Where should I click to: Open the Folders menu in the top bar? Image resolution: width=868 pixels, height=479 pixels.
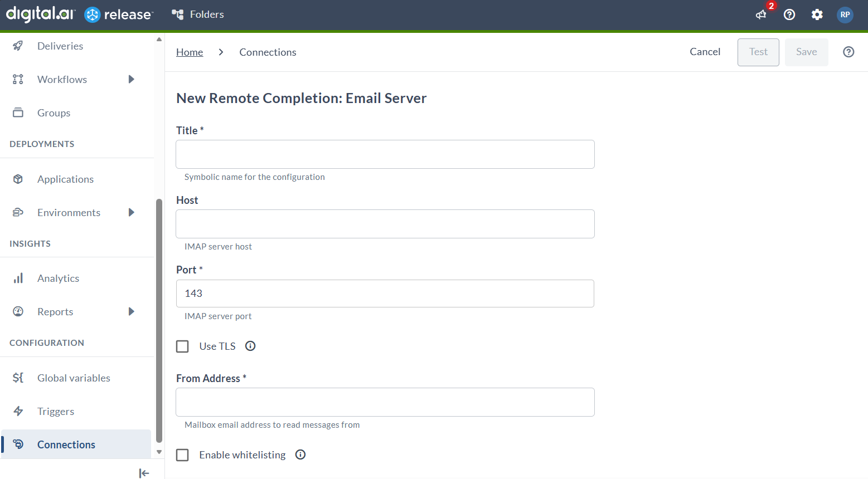(x=198, y=14)
